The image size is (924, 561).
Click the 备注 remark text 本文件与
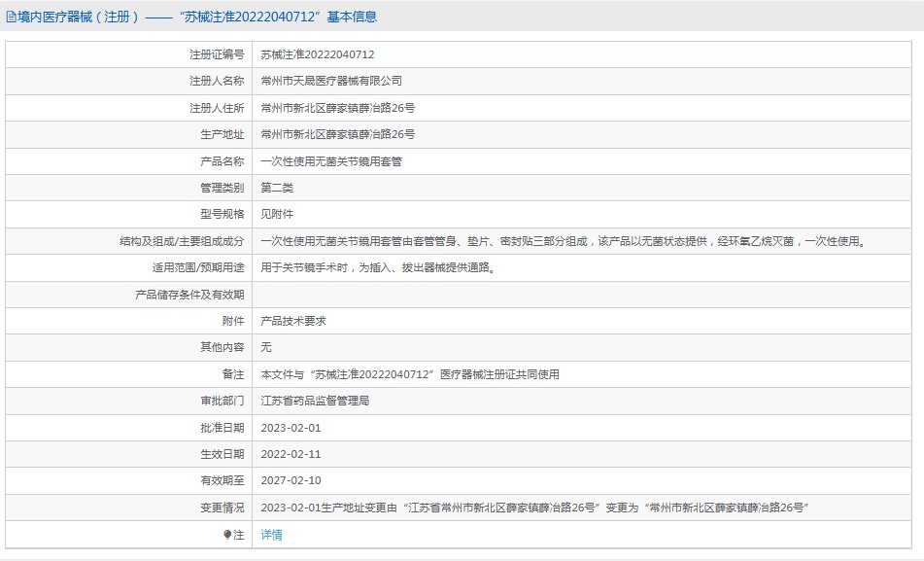[410, 374]
